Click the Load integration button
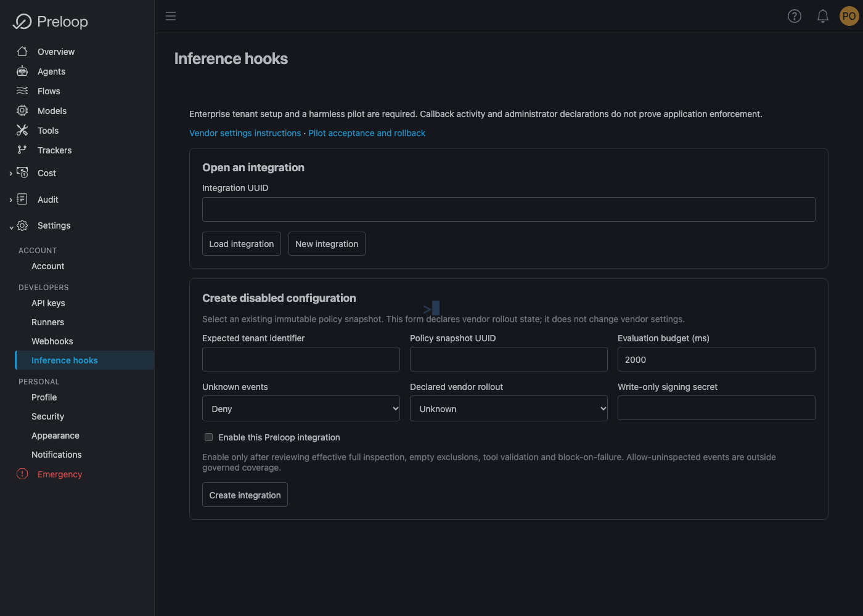This screenshot has width=863, height=616. click(x=242, y=244)
